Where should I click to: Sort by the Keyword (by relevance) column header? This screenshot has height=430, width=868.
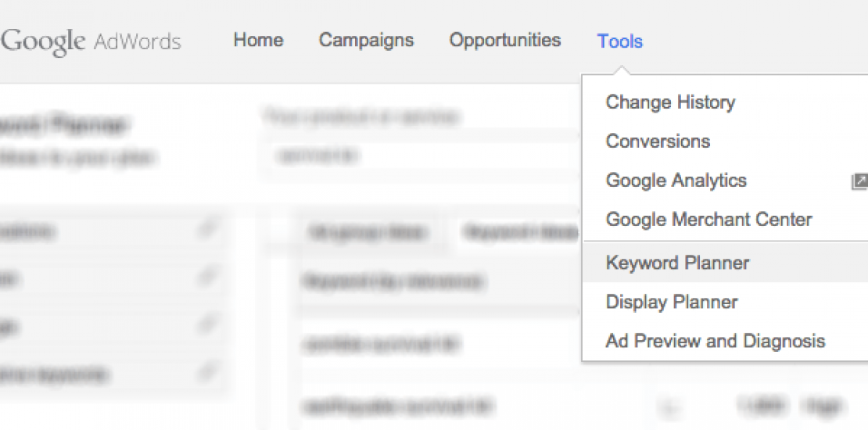(391, 281)
